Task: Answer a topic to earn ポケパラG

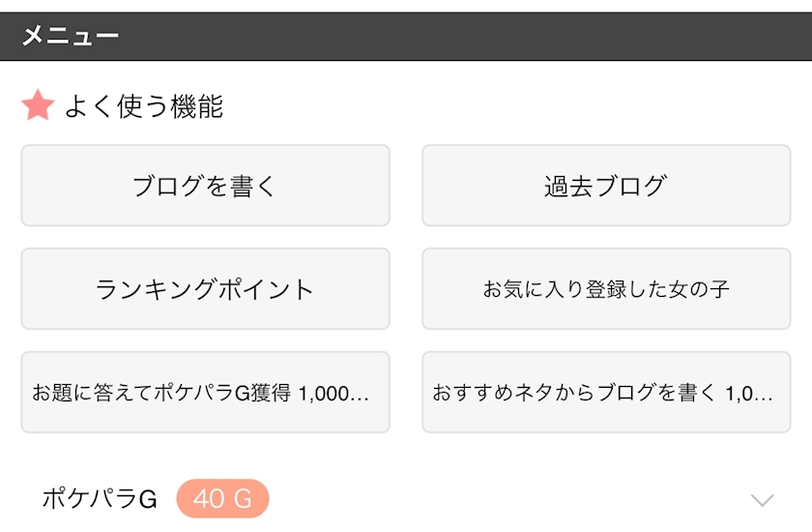Action: (205, 393)
